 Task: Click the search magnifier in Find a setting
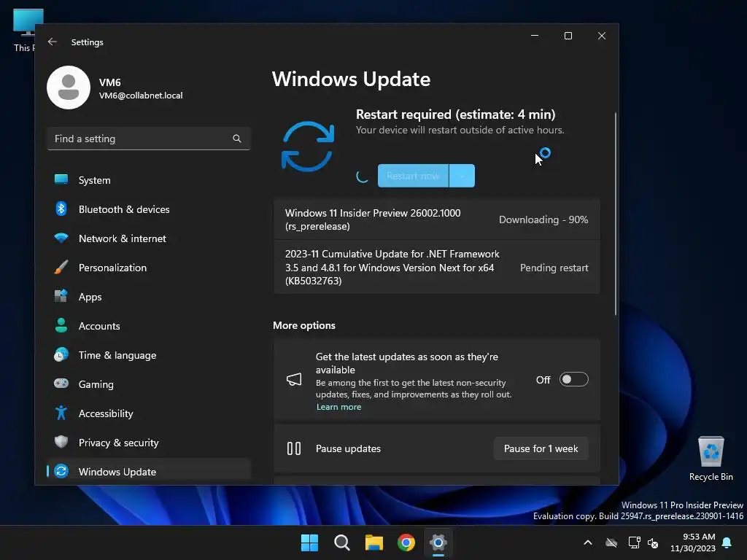237,139
